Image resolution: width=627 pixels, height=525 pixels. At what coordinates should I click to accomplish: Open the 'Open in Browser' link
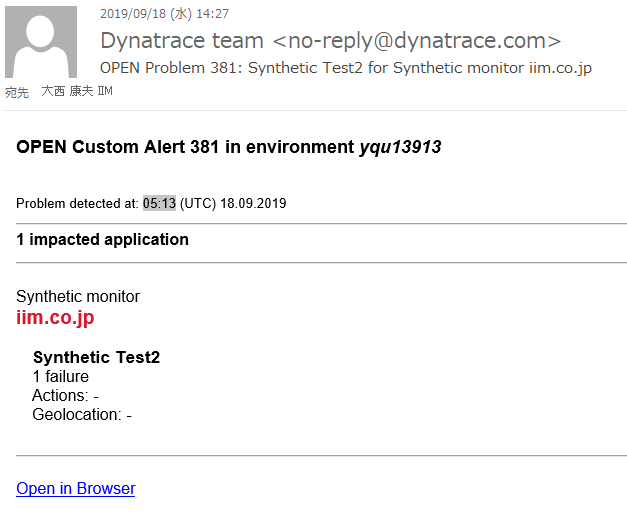pyautogui.click(x=76, y=488)
